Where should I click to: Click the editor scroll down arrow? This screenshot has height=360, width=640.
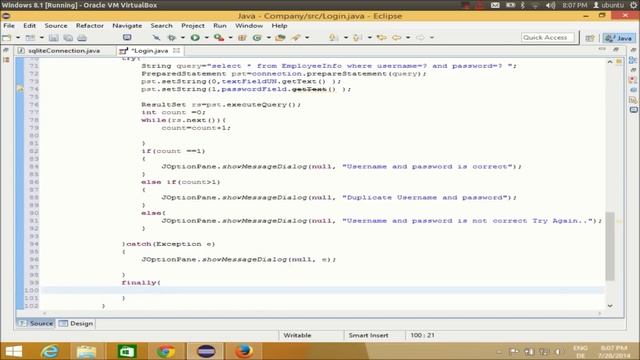(610, 306)
